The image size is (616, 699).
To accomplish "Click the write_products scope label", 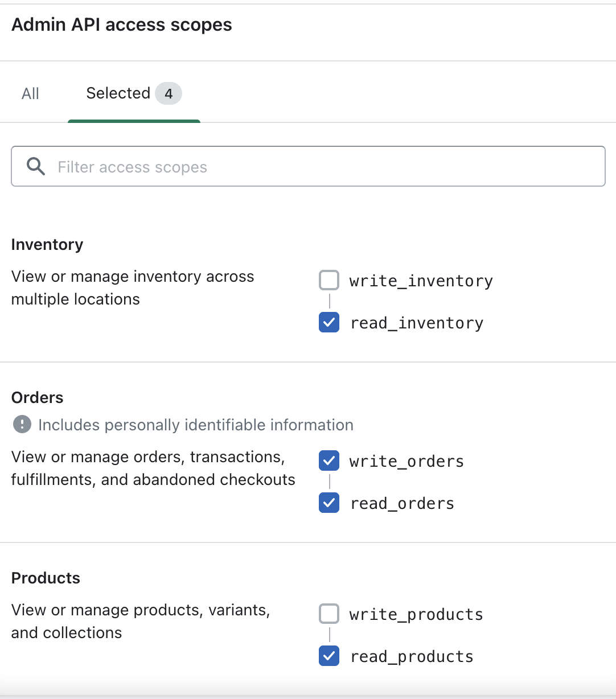I will [416, 614].
